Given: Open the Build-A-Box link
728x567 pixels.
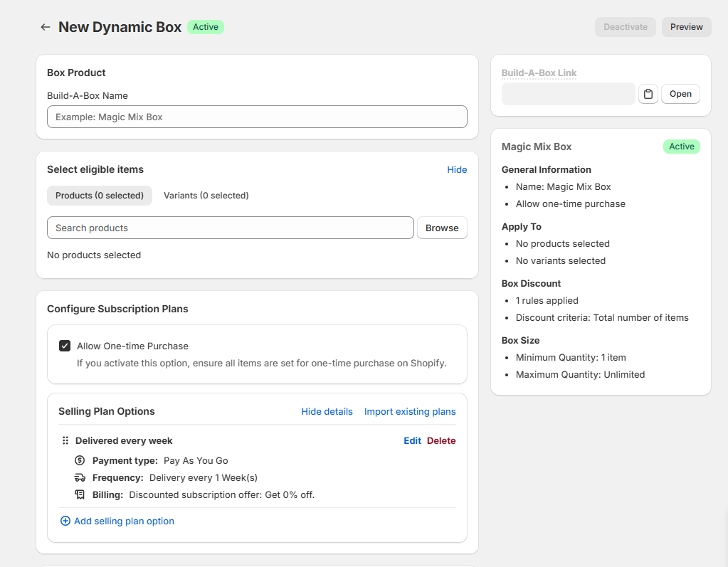Looking at the screenshot, I should [680, 94].
